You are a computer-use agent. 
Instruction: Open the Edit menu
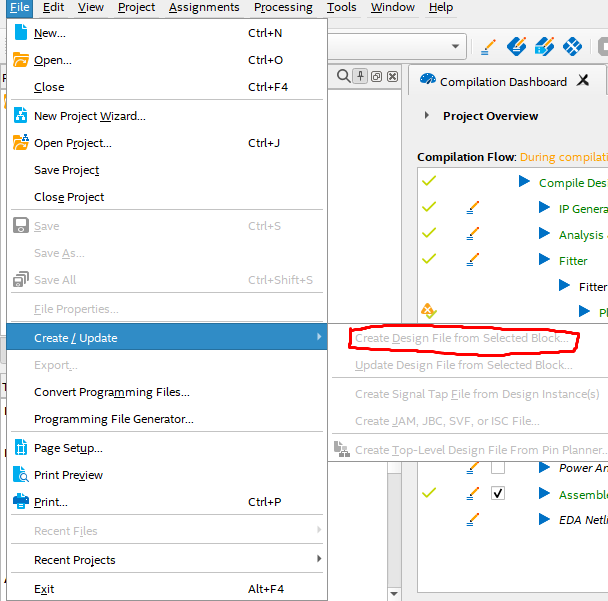pyautogui.click(x=53, y=7)
